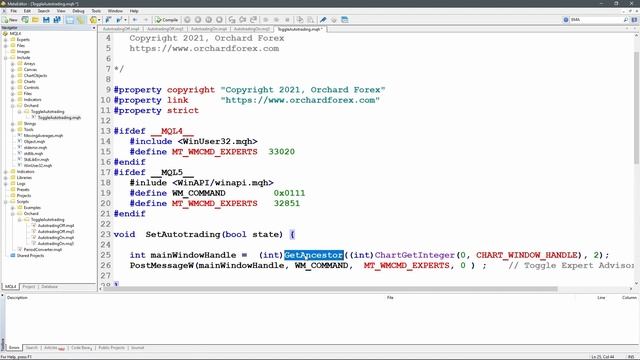The image size is (640, 360).
Task: Open the Tools menu
Action: 96,11
